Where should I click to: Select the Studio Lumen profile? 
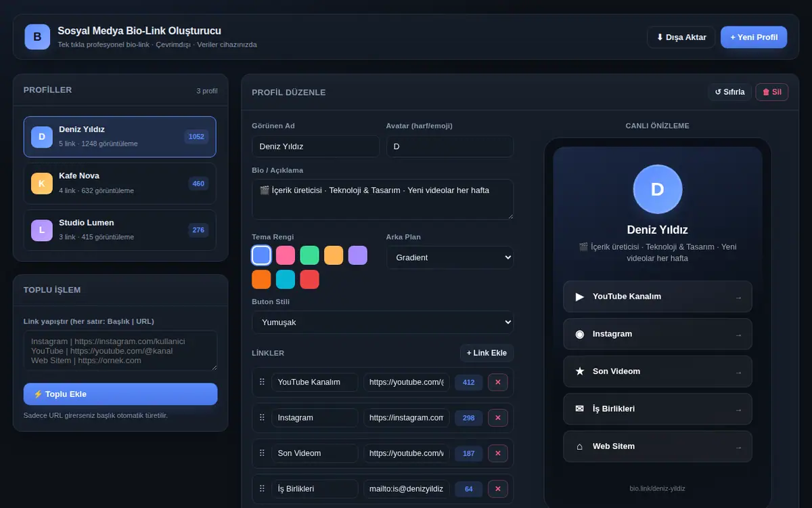coord(120,230)
